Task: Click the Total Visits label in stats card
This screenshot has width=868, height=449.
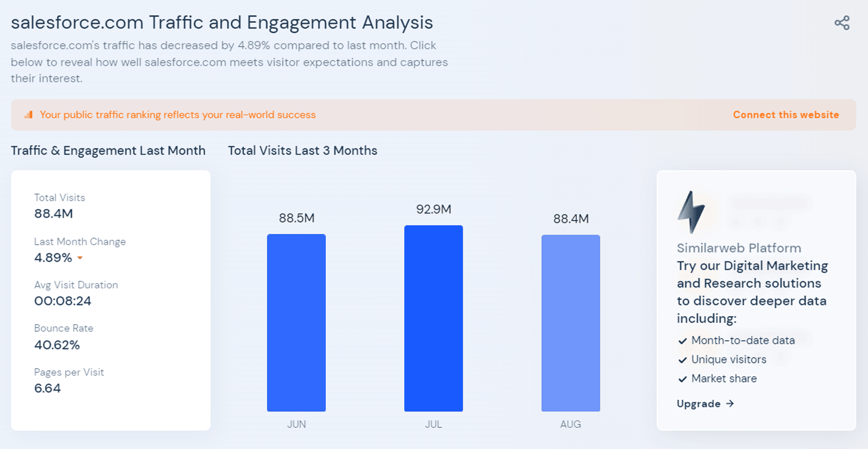Action: tap(60, 198)
